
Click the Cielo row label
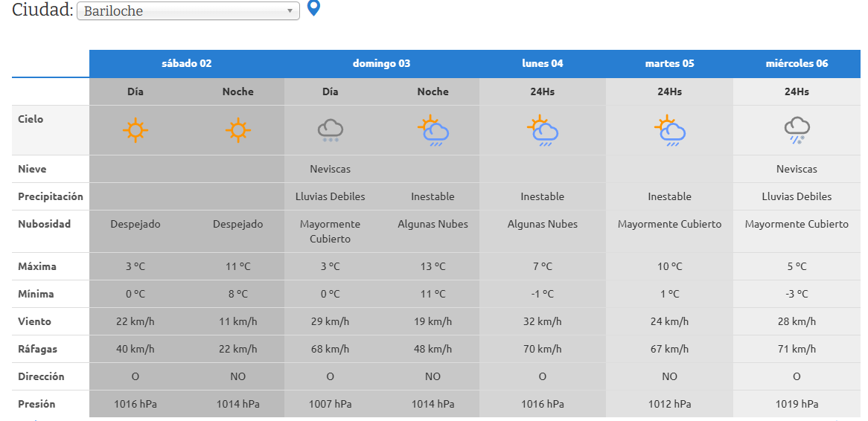(31, 119)
